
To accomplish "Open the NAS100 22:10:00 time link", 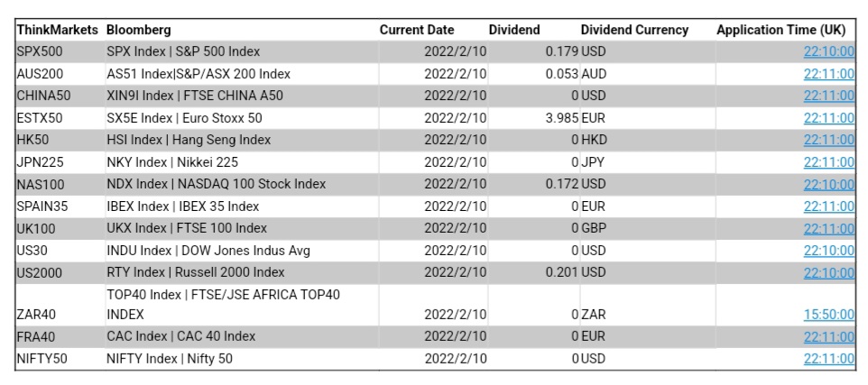I will [x=828, y=184].
